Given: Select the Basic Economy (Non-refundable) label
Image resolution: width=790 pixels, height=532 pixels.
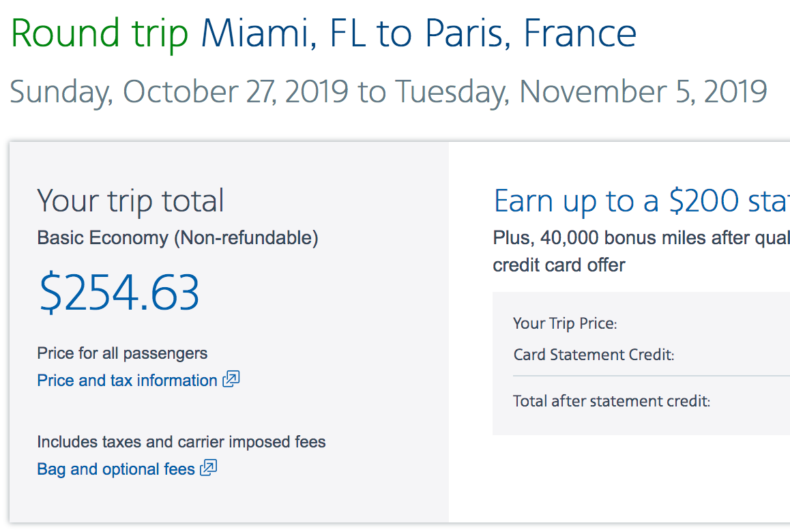Looking at the screenshot, I should pyautogui.click(x=178, y=238).
